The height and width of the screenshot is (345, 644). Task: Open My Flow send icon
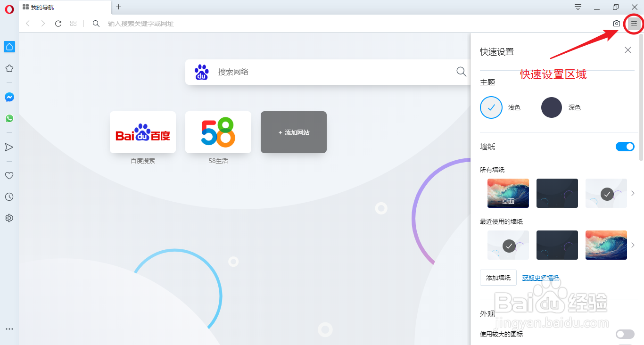point(9,147)
